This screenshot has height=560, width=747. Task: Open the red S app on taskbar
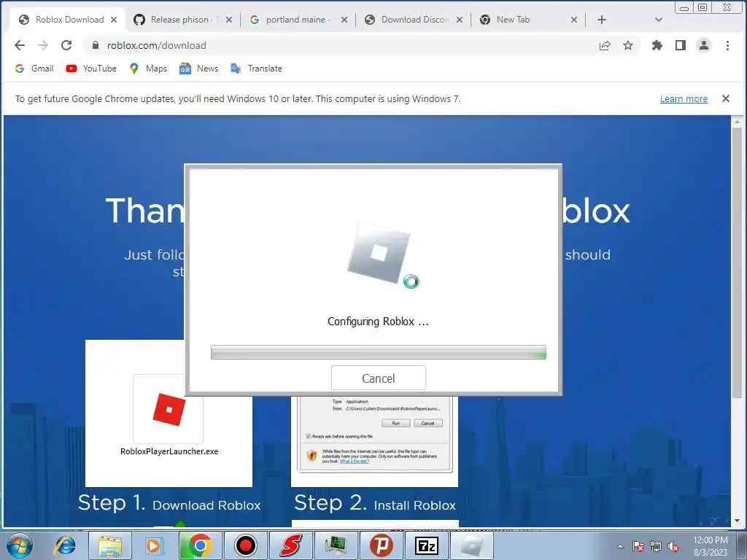(x=290, y=545)
